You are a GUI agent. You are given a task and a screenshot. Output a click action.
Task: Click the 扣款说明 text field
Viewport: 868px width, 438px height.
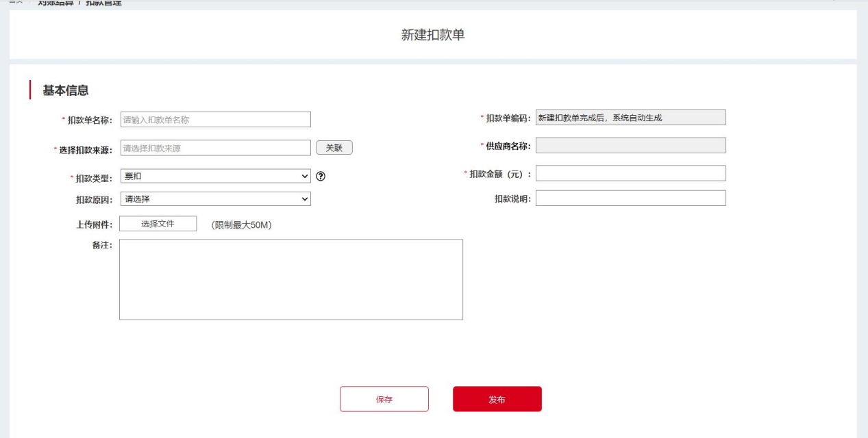coord(630,198)
